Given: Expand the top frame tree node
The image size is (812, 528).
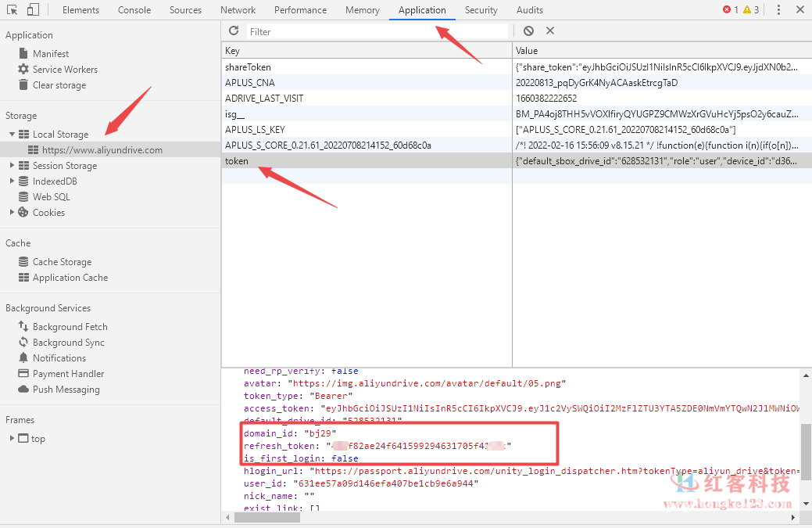Looking at the screenshot, I should click(12, 438).
